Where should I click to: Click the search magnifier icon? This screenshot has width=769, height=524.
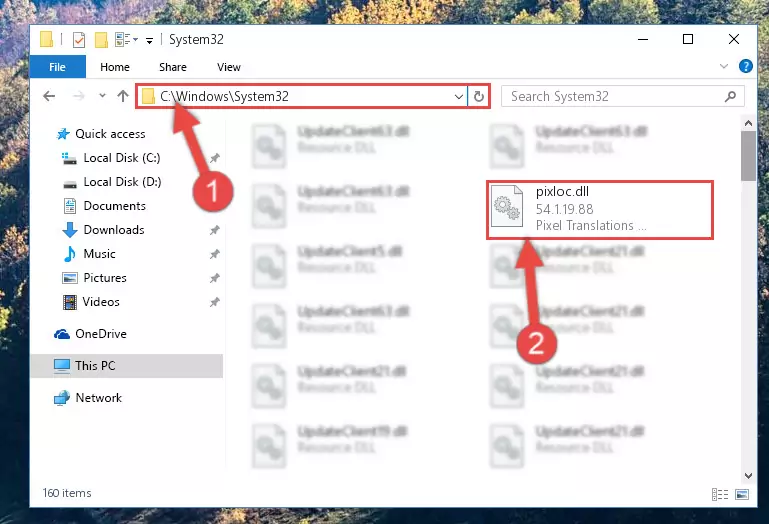[730, 96]
